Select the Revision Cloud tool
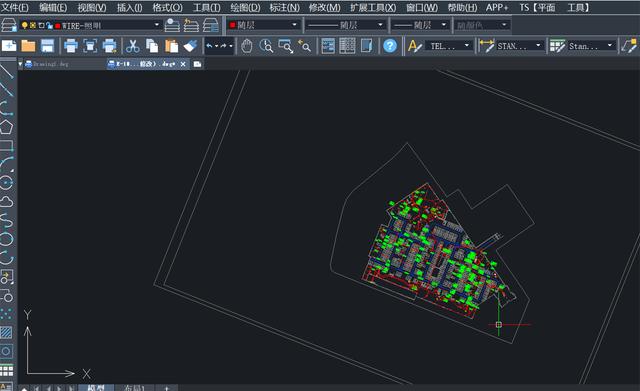Viewport: 640px width, 391px height. tap(6, 201)
